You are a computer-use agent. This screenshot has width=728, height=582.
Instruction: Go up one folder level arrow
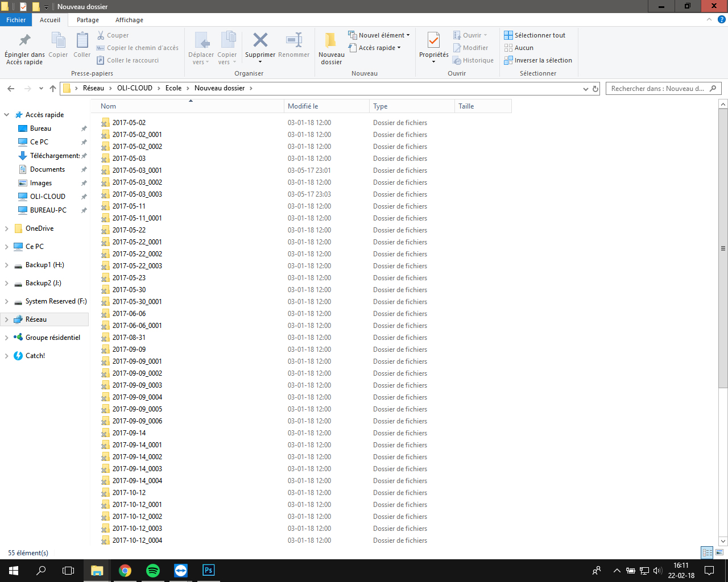[53, 89]
